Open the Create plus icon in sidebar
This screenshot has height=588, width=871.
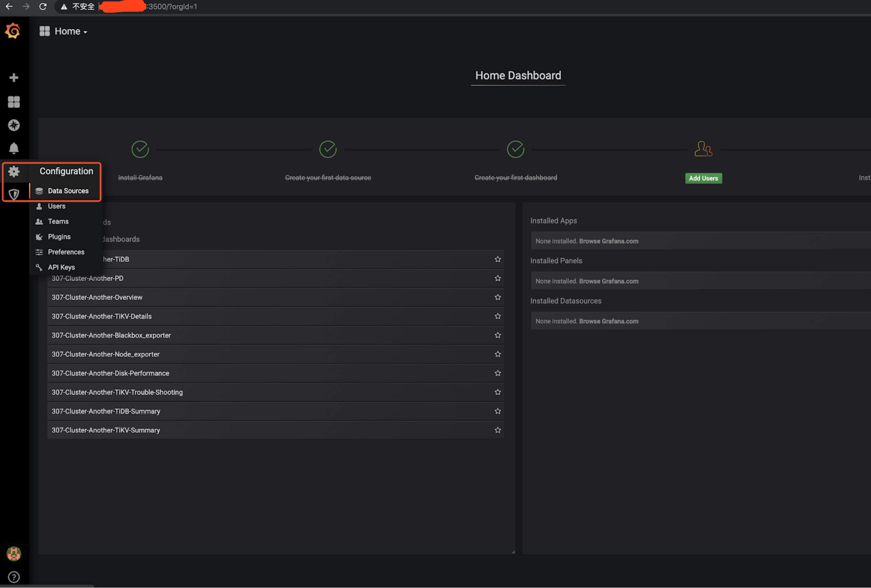coord(14,77)
